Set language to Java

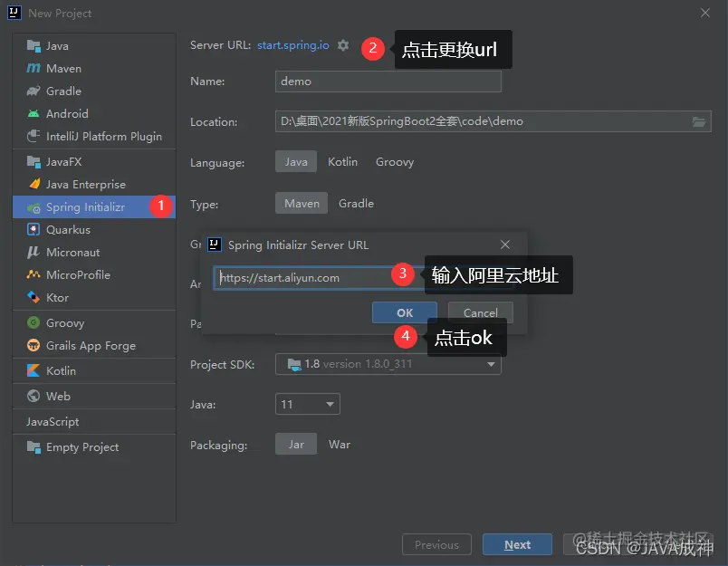pos(296,161)
